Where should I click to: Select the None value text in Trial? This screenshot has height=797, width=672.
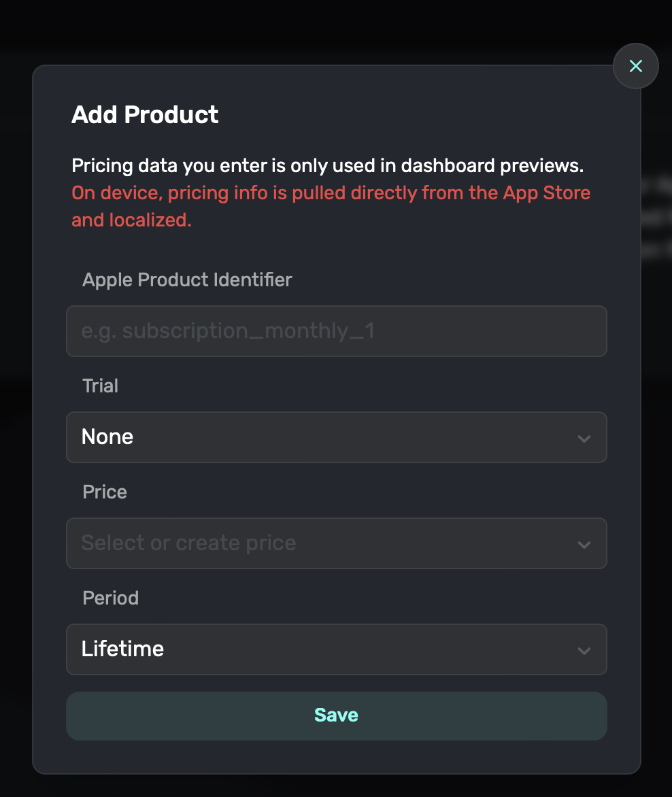click(107, 437)
